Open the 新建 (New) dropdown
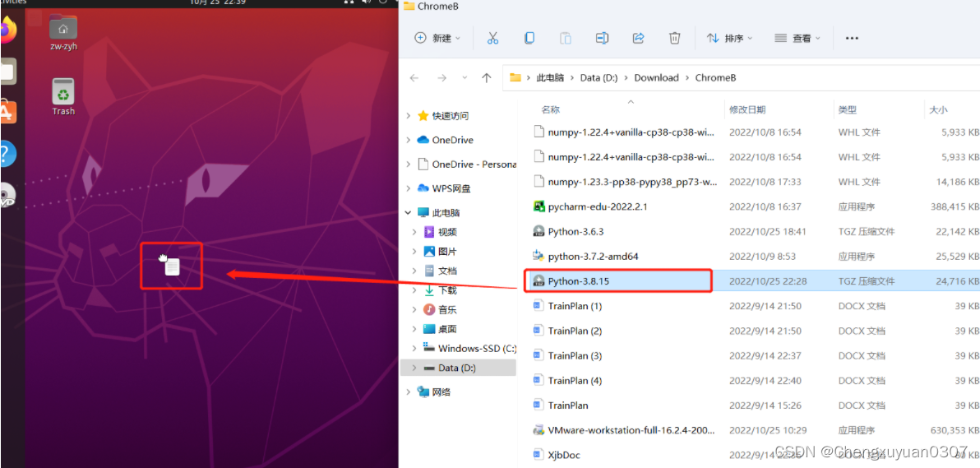The height and width of the screenshot is (468, 980). point(437,38)
